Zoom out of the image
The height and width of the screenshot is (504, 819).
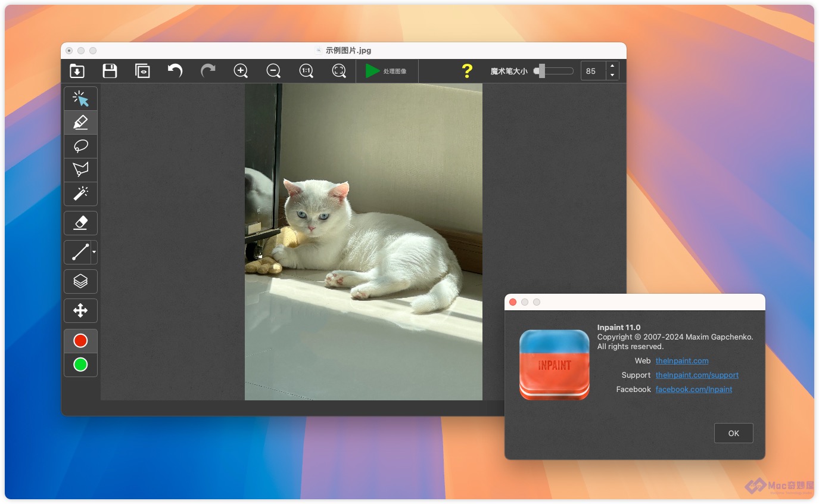click(273, 71)
